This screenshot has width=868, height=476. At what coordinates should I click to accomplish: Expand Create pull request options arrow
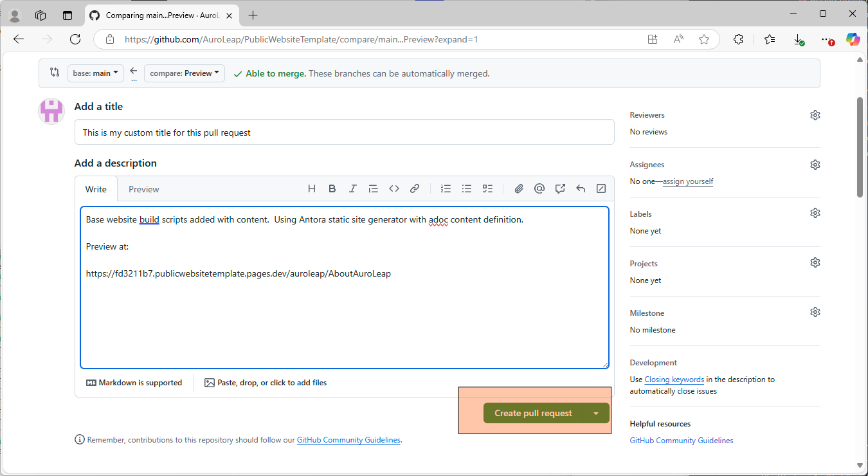pyautogui.click(x=596, y=413)
